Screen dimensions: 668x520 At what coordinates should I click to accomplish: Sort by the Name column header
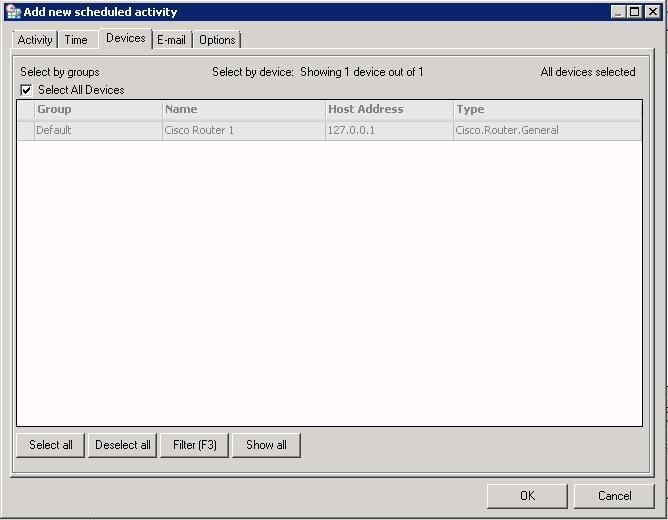(243, 109)
